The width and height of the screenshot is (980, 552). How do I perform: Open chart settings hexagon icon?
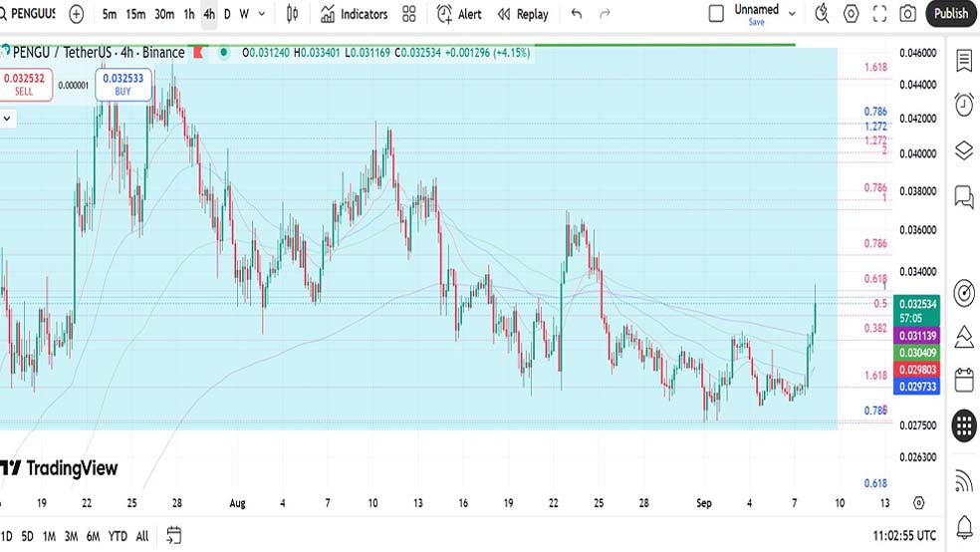point(851,14)
